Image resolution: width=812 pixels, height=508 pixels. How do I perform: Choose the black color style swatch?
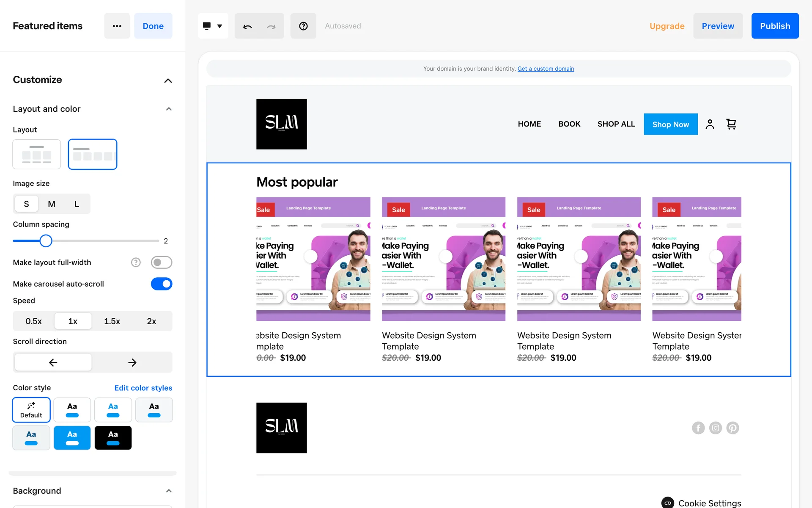[113, 438]
